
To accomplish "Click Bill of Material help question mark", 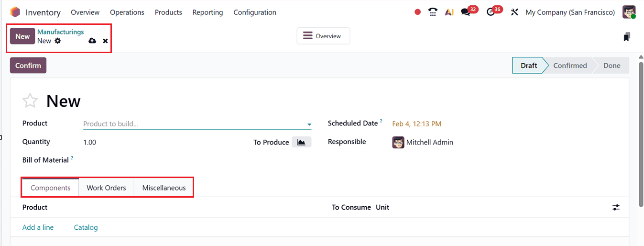I will (72, 157).
